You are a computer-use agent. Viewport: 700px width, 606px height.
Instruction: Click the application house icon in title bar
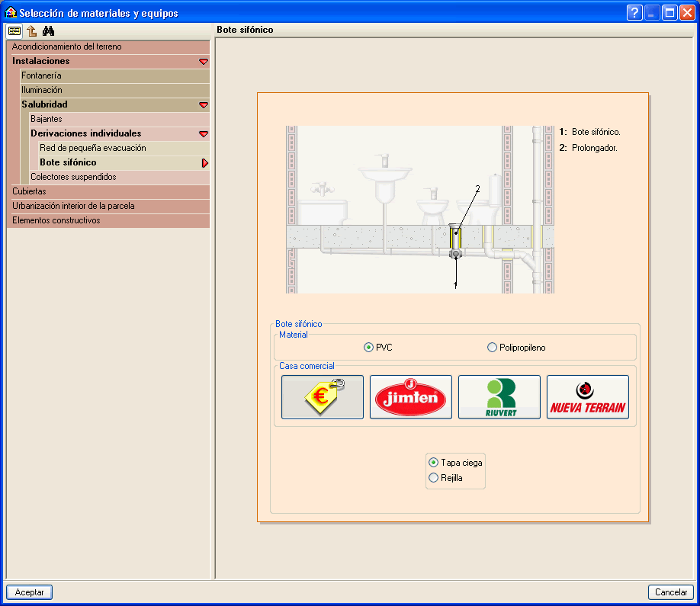[x=10, y=12]
